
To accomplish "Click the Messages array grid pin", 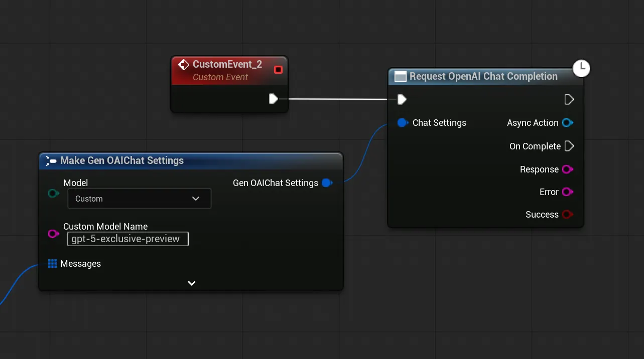I will pos(52,264).
